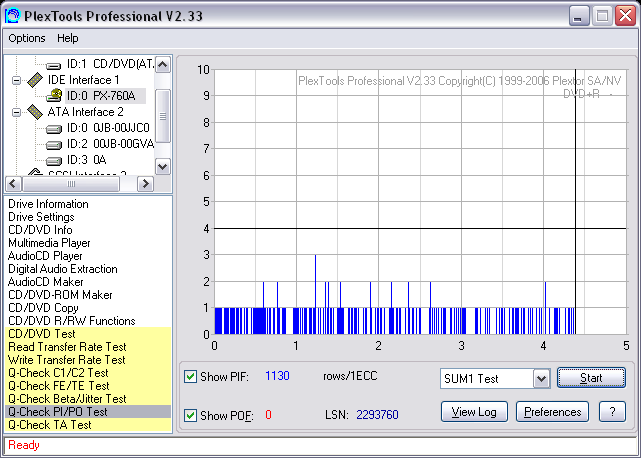Select ID:0 0JB-00JJC0 drive entry
The image size is (641, 458).
(108, 128)
